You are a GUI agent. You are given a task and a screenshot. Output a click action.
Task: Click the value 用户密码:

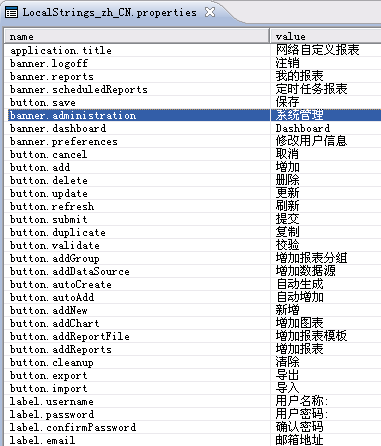pos(302,414)
